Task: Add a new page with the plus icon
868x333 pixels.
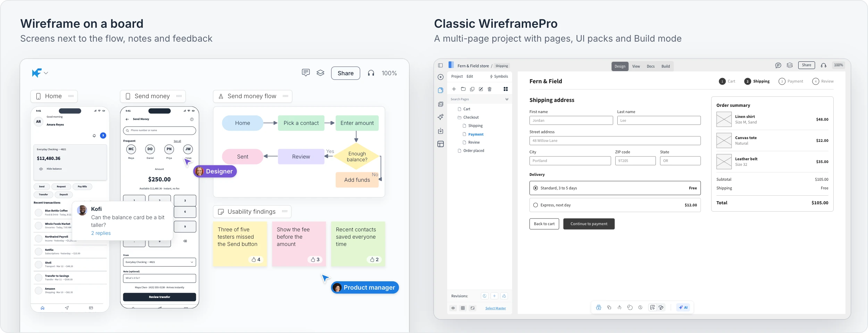Action: point(454,89)
